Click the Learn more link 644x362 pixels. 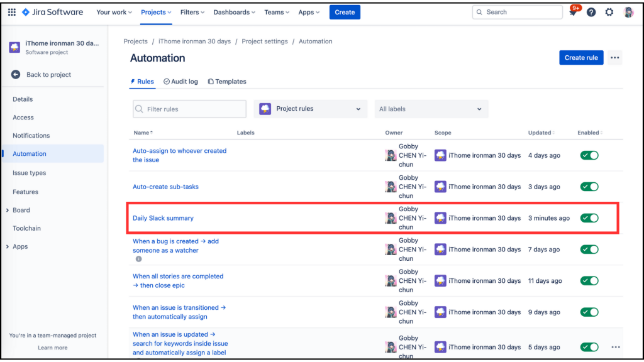point(53,348)
